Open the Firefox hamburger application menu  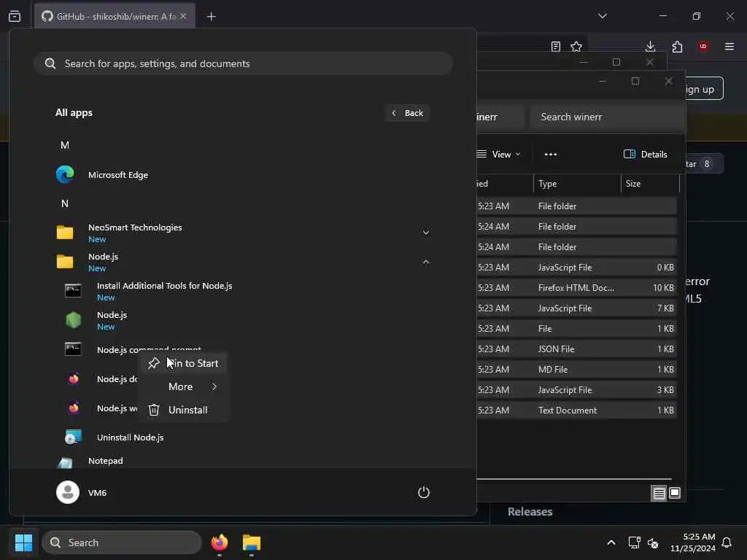tap(729, 46)
